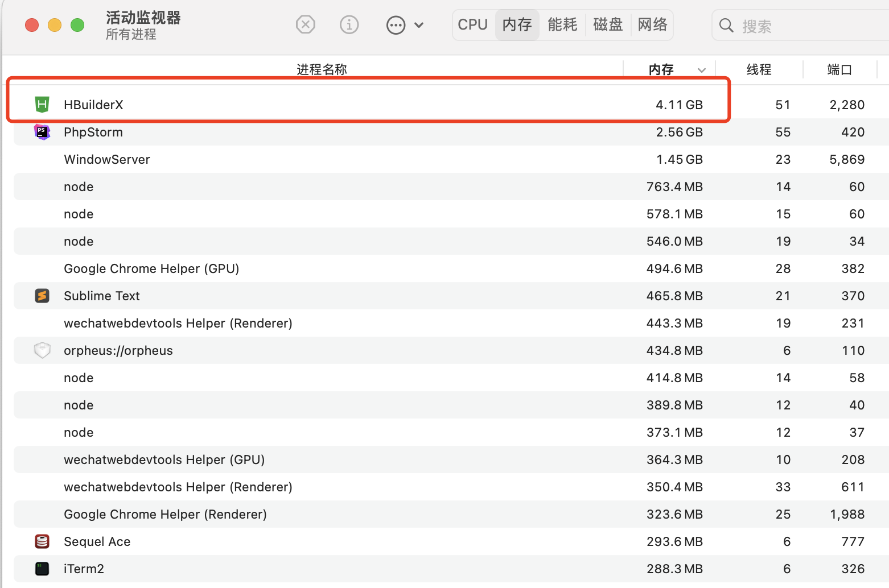Select the Sublime Text process name
Image resolution: width=889 pixels, height=588 pixels.
(x=102, y=296)
